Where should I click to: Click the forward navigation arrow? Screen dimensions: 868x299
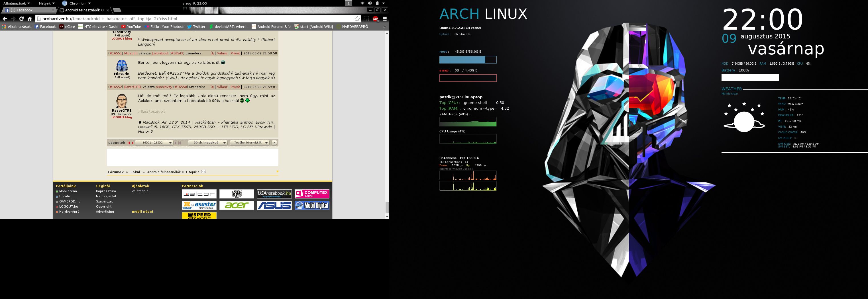tap(13, 19)
